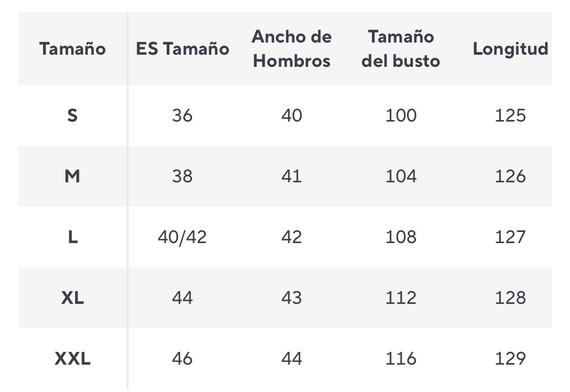
Task: Click ES size 36 cell
Action: [x=182, y=115]
